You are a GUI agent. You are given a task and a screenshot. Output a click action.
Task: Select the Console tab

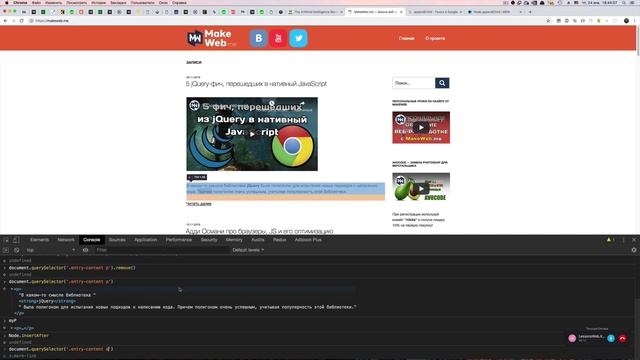tap(91, 240)
